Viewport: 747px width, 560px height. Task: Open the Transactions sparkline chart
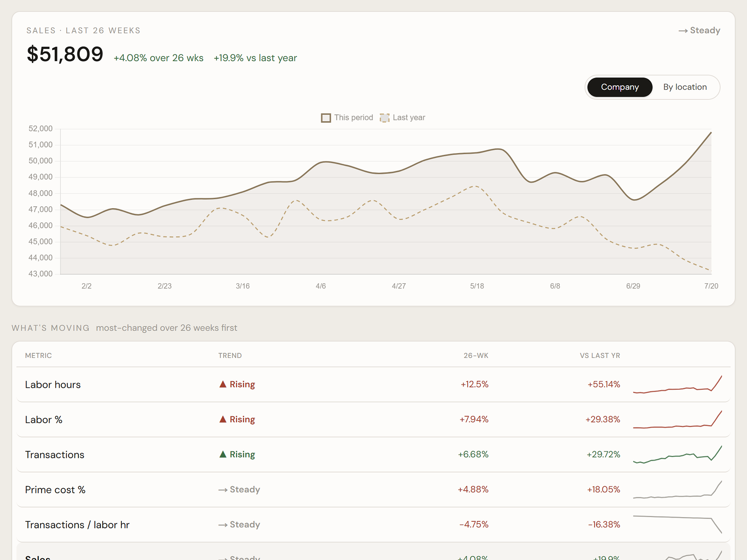(x=677, y=455)
